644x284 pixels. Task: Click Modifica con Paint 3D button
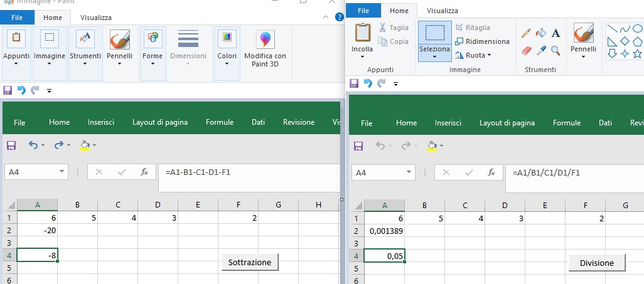click(x=266, y=48)
